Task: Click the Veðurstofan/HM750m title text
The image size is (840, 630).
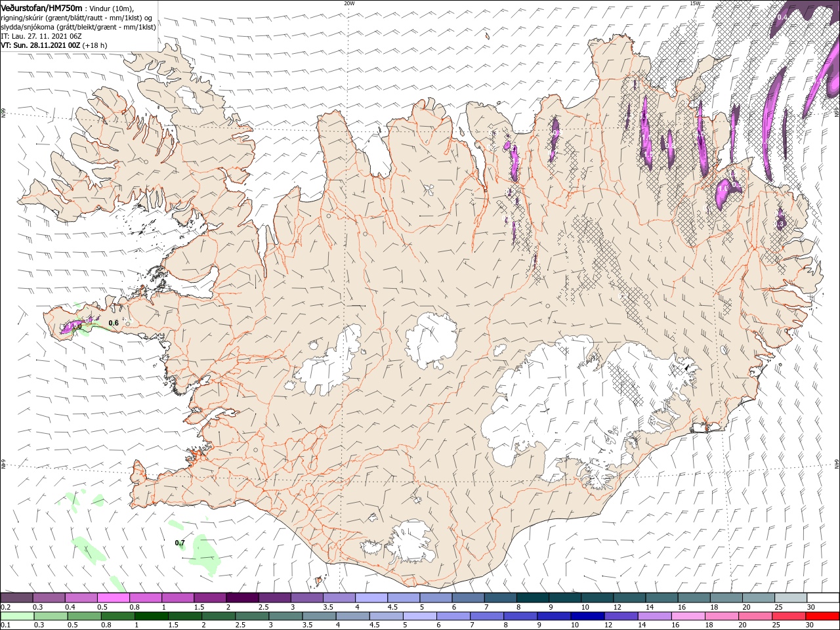Action: [x=41, y=7]
